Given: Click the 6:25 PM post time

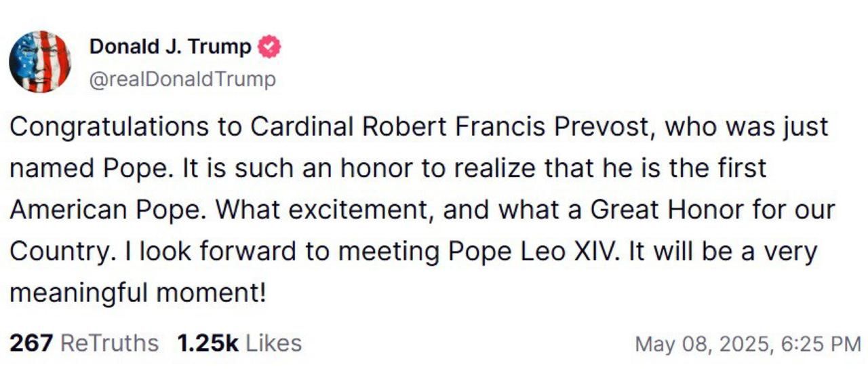Looking at the screenshot, I should click(821, 343).
